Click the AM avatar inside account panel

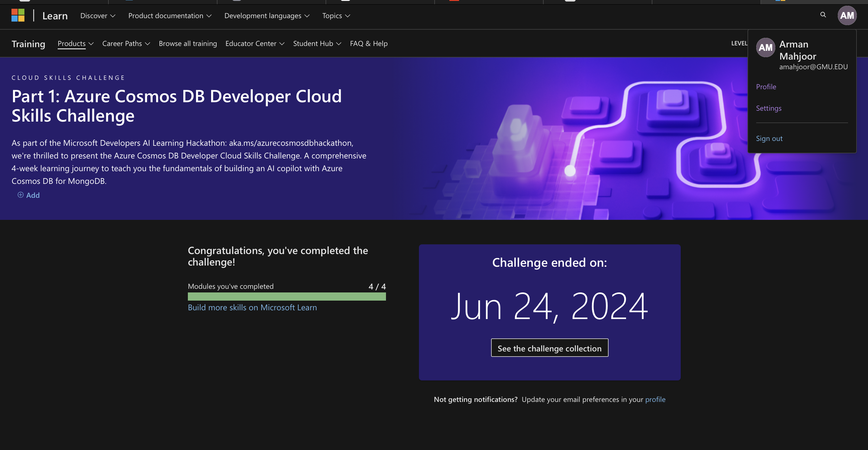click(x=766, y=47)
